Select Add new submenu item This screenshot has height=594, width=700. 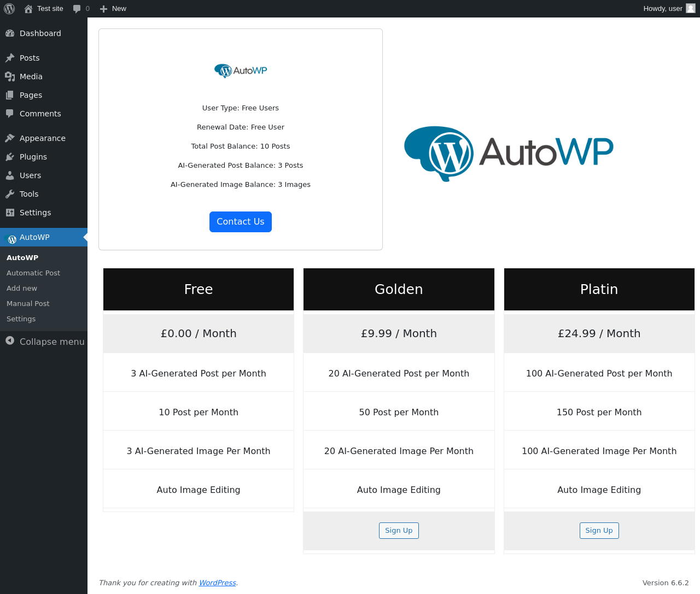pos(22,289)
